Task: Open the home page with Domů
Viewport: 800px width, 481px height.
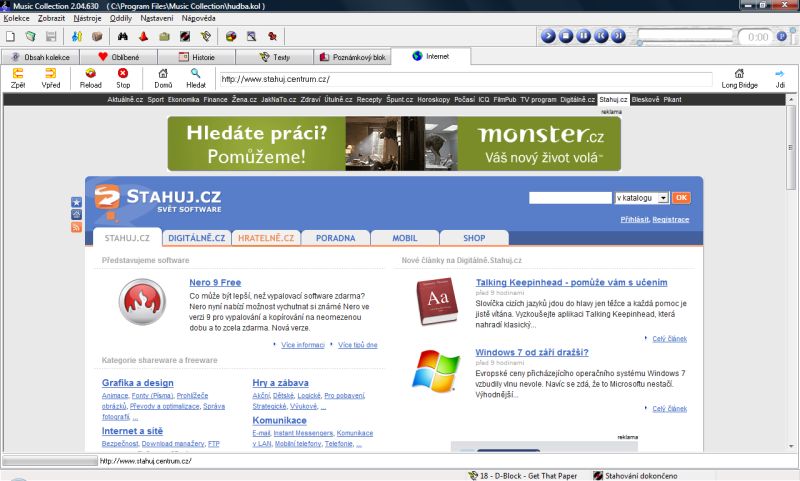Action: (x=163, y=79)
